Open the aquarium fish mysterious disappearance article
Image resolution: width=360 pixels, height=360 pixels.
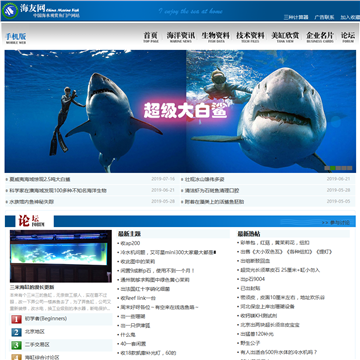[x=32, y=202]
